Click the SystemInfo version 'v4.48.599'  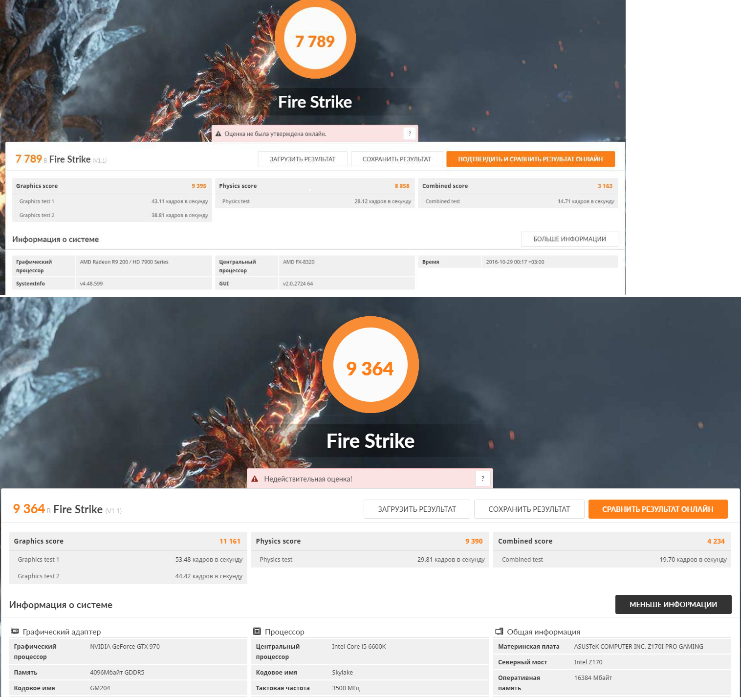click(x=91, y=284)
